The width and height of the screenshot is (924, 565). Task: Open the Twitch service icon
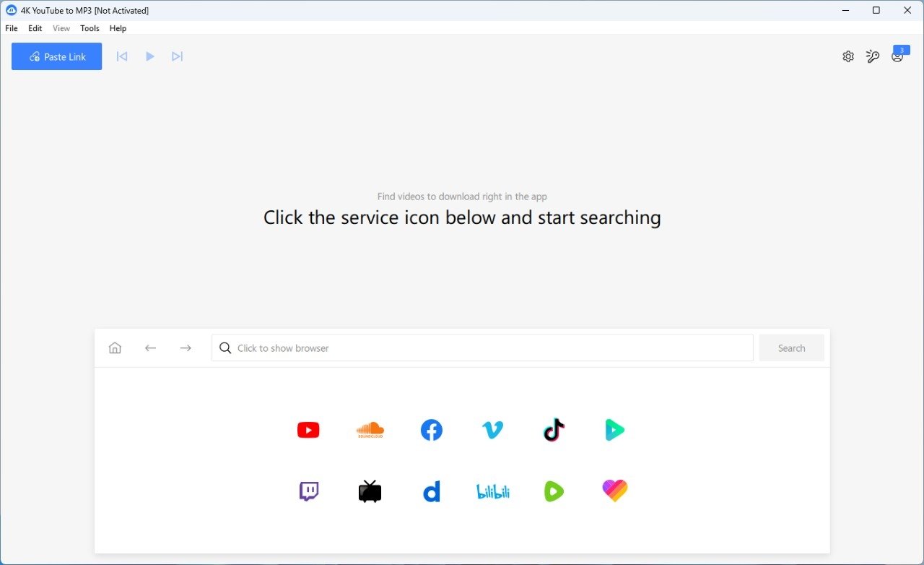click(x=309, y=492)
